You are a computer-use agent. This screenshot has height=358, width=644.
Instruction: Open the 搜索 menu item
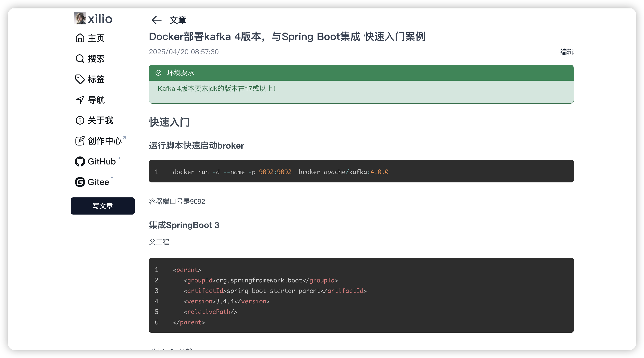pyautogui.click(x=96, y=58)
